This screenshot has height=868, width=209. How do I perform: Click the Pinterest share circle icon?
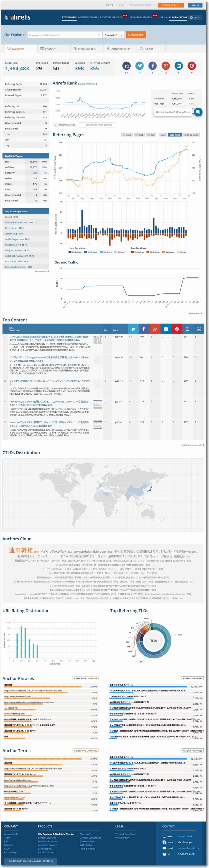coord(192,66)
